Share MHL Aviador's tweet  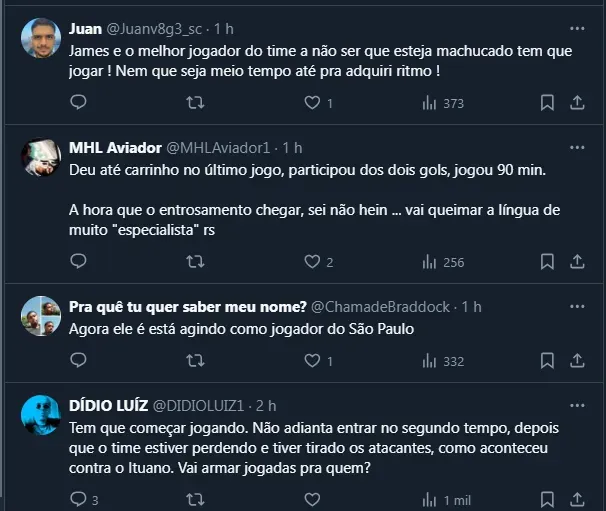click(x=577, y=262)
